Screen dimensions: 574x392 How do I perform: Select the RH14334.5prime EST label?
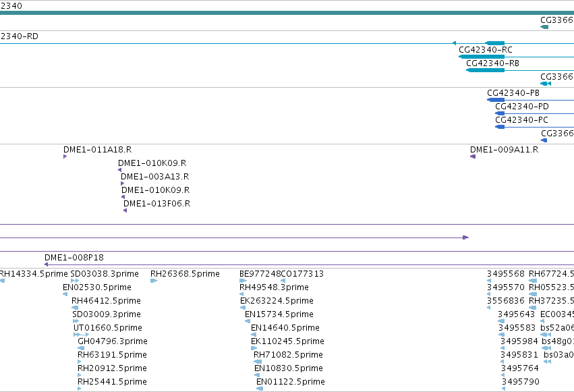tap(34, 274)
